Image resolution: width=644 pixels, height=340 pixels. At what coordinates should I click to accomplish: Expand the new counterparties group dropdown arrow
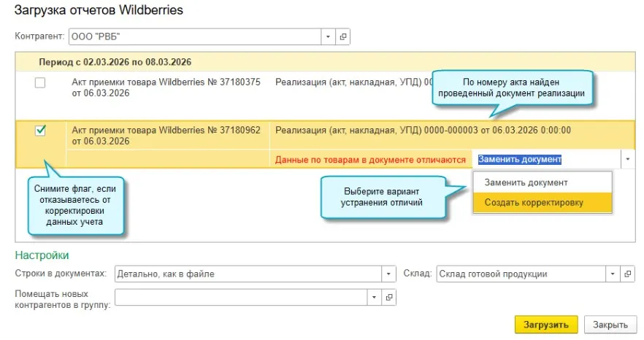374,297
